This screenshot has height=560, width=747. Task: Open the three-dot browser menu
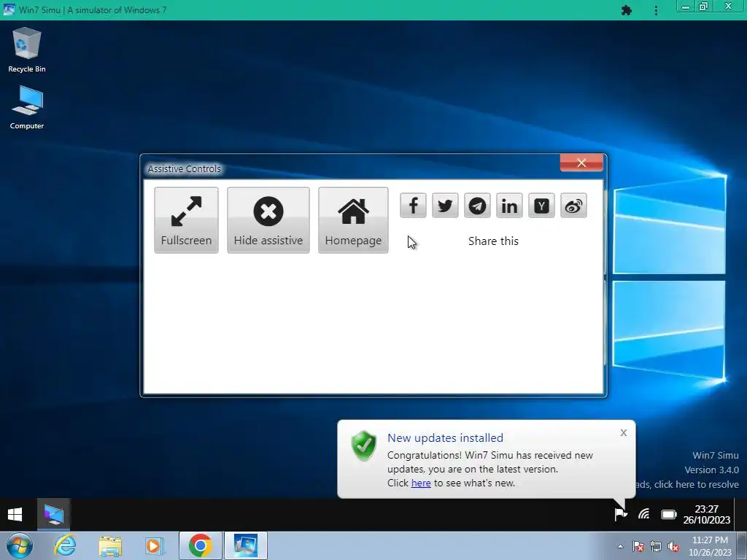tap(656, 10)
